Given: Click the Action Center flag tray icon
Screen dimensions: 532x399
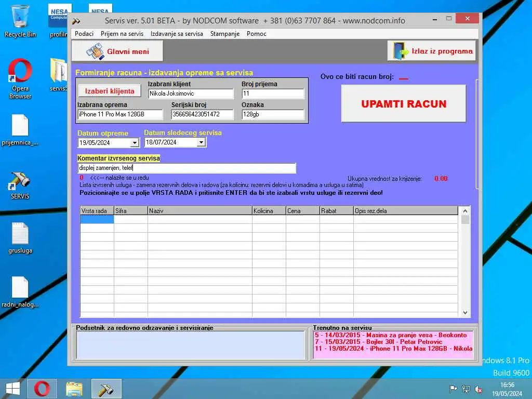Looking at the screenshot, I should 453,389.
